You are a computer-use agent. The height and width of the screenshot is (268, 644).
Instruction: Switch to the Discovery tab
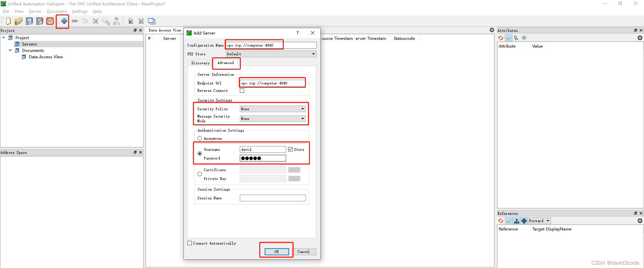pyautogui.click(x=200, y=63)
